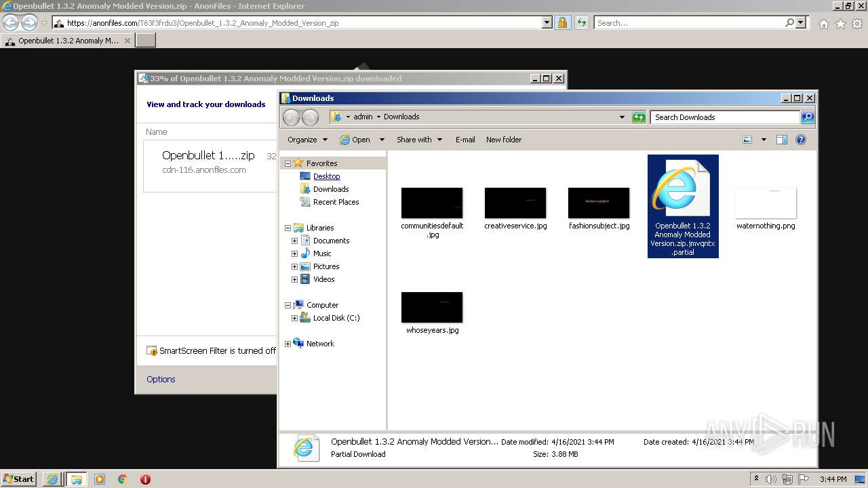Viewport: 868px width, 488px height.
Task: Expand the Network tree node
Action: pyautogui.click(x=288, y=344)
